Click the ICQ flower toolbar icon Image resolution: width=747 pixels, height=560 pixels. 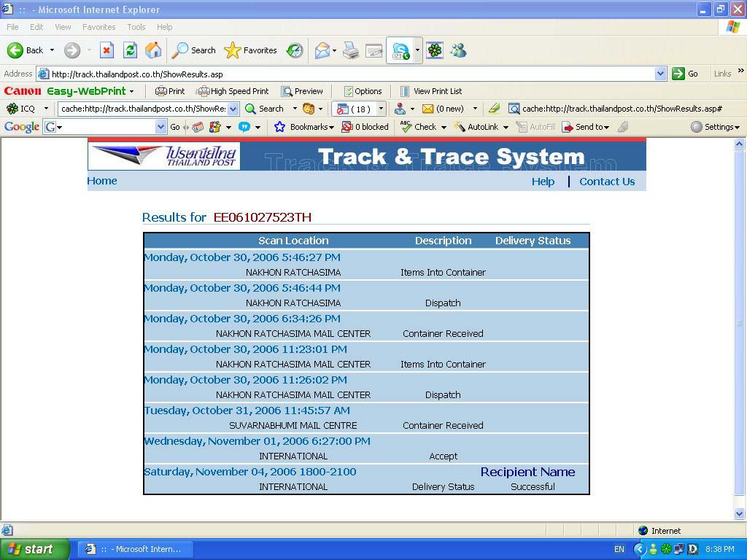click(x=435, y=50)
